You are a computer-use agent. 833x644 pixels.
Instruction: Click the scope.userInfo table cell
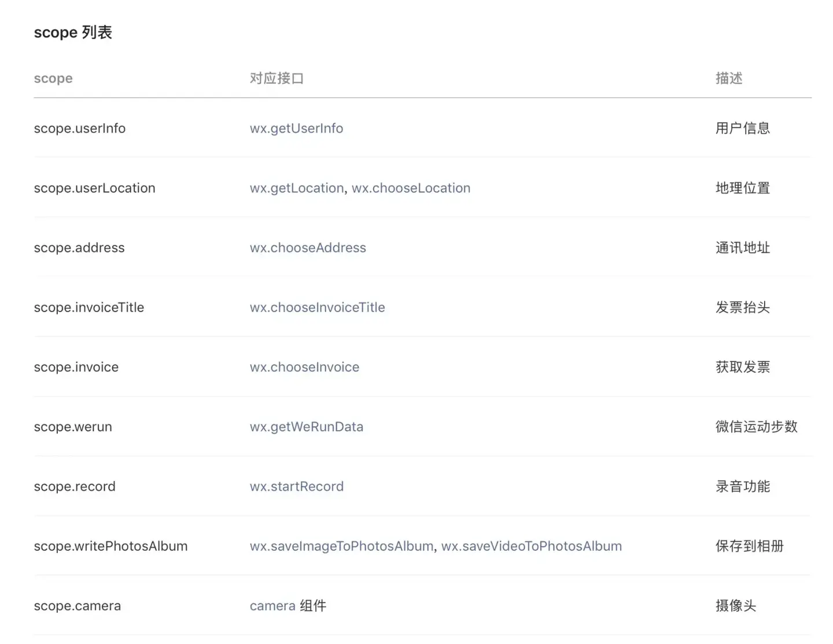pyautogui.click(x=80, y=128)
